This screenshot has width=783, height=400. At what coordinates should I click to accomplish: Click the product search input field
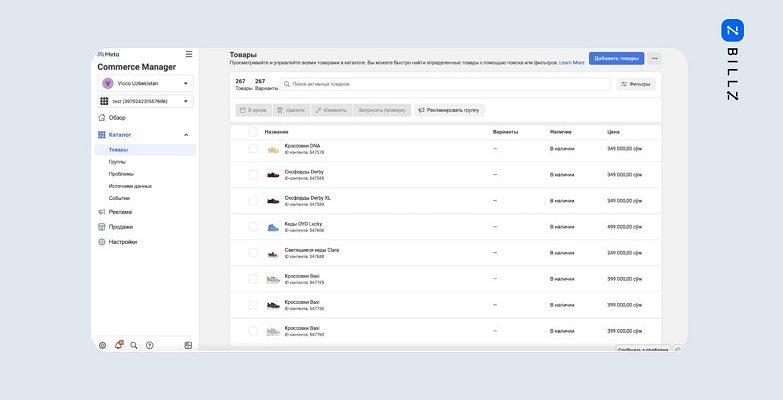point(445,85)
